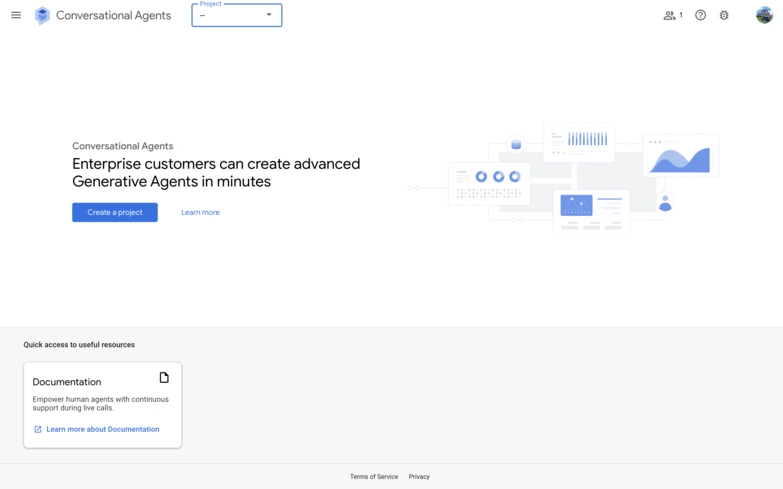Follow the Learn more link

200,212
